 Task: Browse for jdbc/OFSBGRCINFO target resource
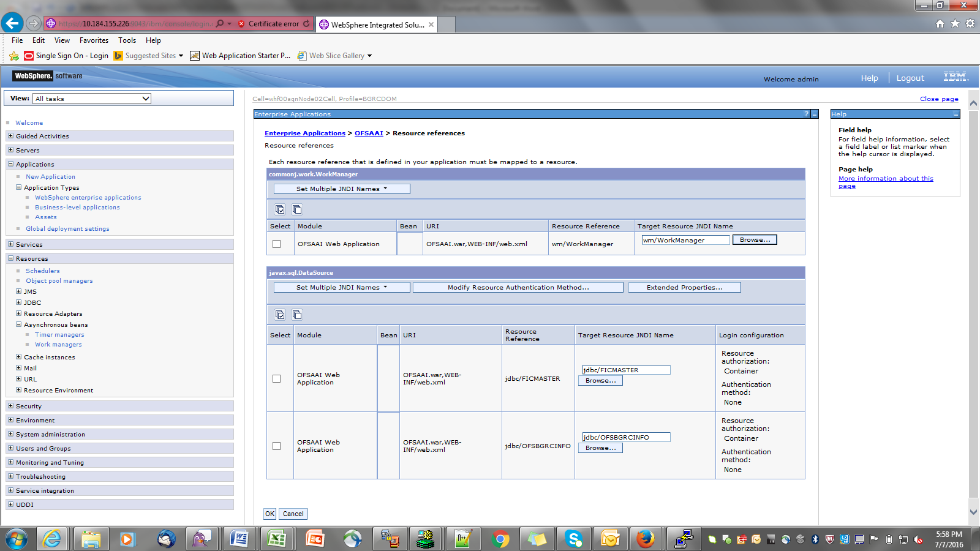[601, 448]
